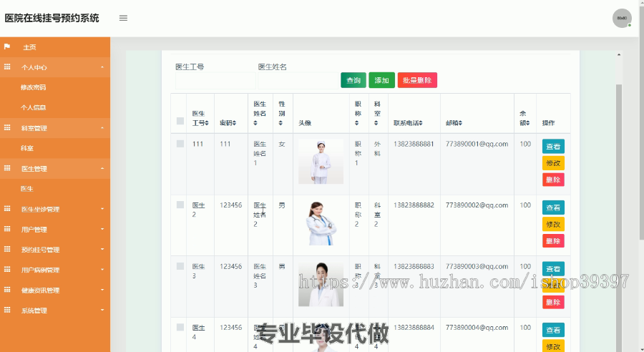Sort table by 医生姓名 column arrows
Screen dimensions: 644x352
255,123
